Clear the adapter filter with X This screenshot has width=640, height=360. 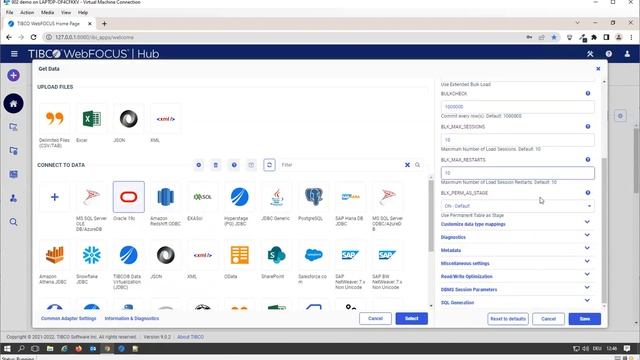[x=407, y=165]
